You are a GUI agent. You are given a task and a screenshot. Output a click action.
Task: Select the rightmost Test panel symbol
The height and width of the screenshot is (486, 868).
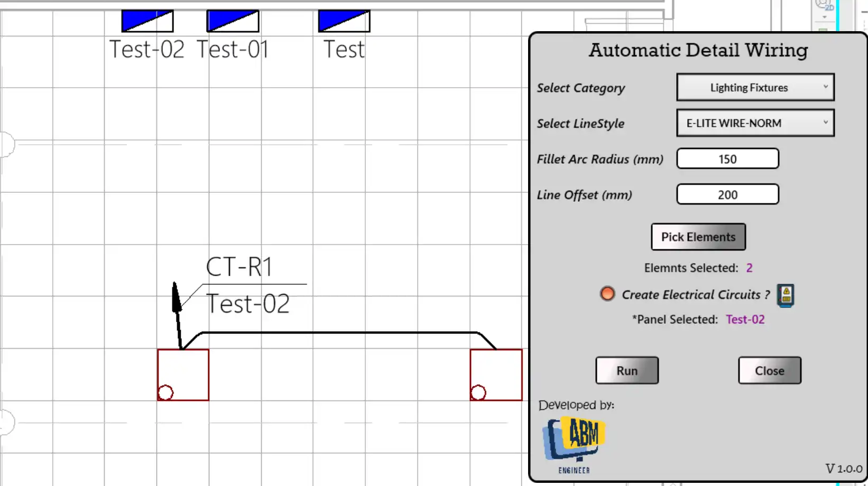(344, 22)
